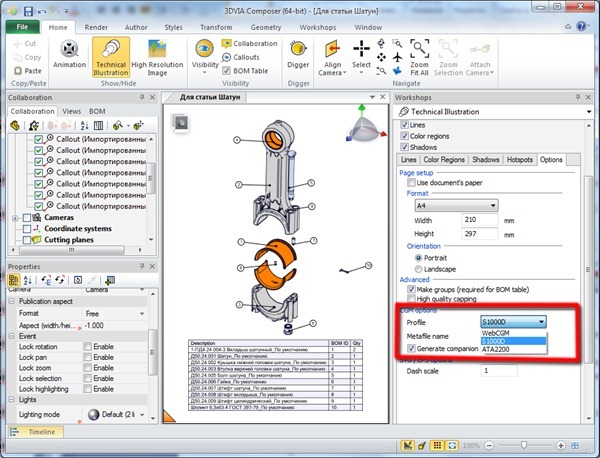Click the Timeline button at bottom
The image size is (600, 458).
click(x=35, y=432)
